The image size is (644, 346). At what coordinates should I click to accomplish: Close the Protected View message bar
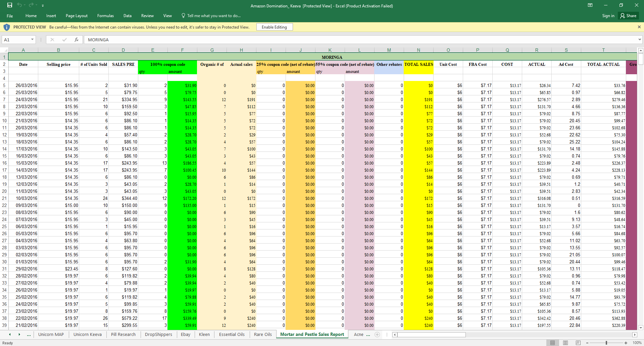click(x=639, y=27)
